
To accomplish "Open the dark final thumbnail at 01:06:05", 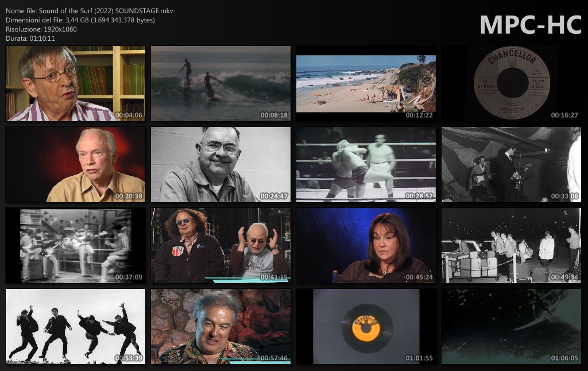I will (511, 327).
